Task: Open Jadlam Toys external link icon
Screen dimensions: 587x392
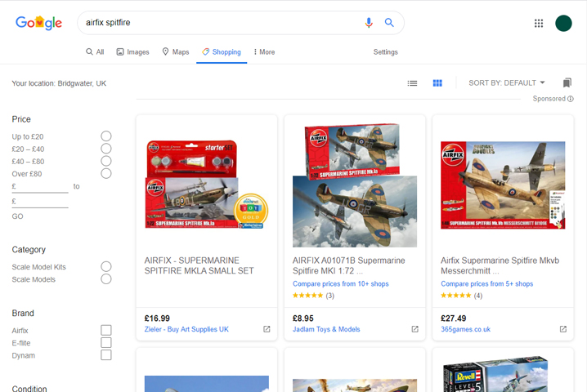Action: (x=414, y=329)
